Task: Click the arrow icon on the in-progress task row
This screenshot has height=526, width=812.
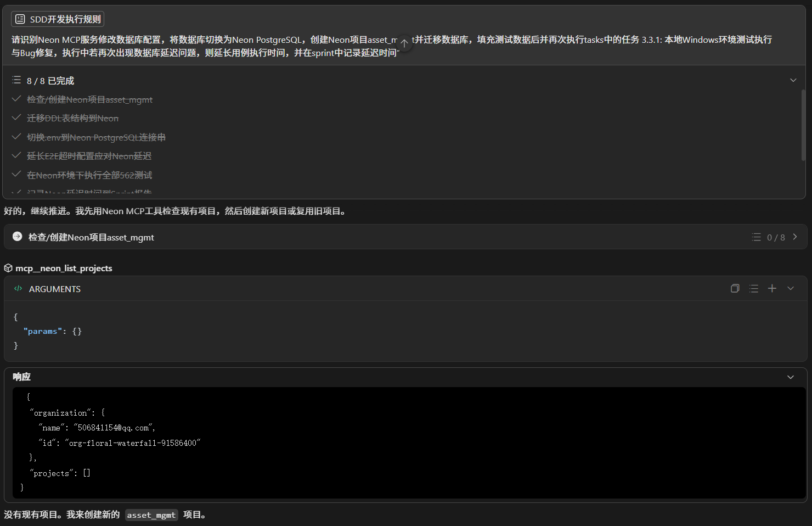Action: 18,237
